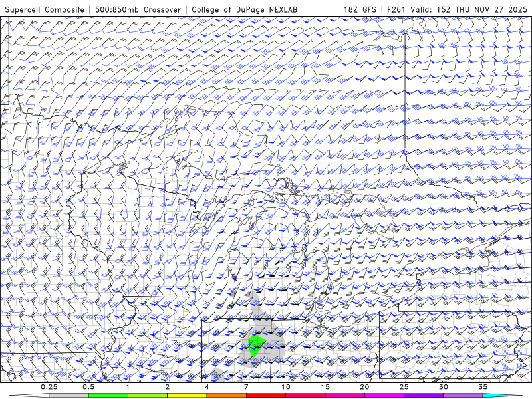This screenshot has width=532, height=399.
Task: Click the cyan arrow end of color bar
Action: [x=503, y=396]
